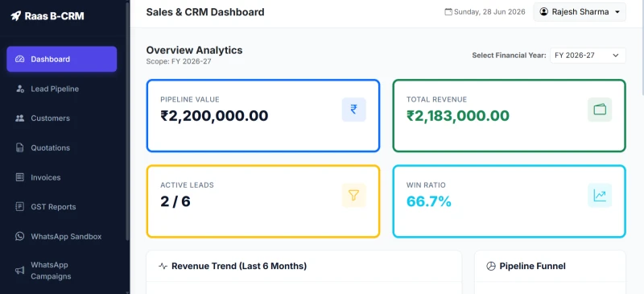
Task: Open WhatsApp Sandbox
Action: click(x=62, y=237)
